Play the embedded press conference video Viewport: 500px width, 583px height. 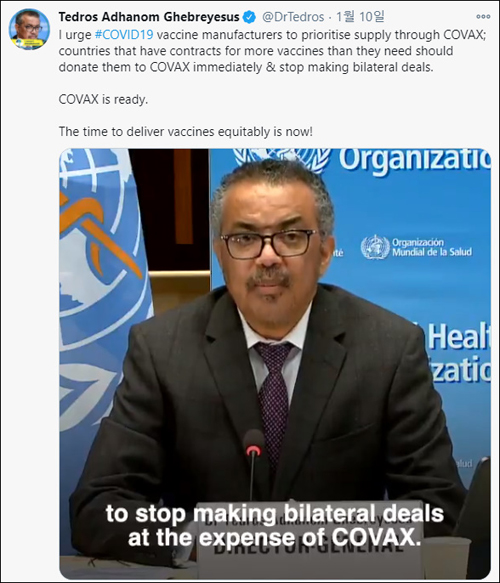point(275,364)
